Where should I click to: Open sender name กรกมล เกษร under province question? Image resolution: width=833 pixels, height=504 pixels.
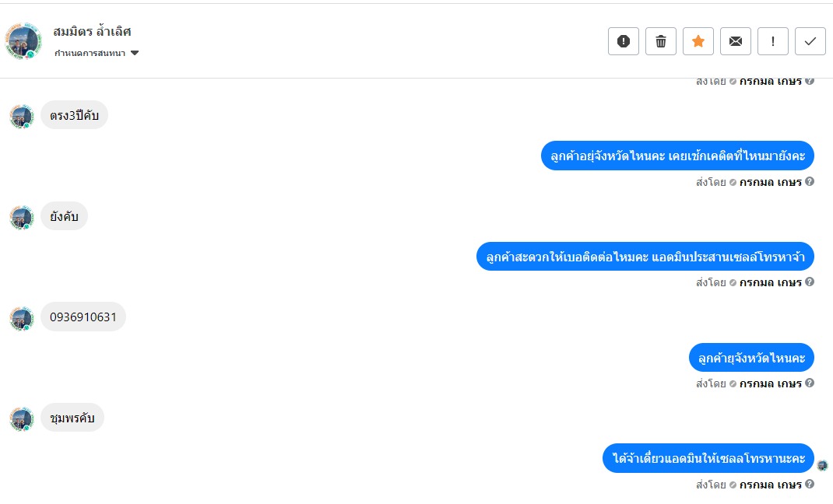[x=770, y=383]
